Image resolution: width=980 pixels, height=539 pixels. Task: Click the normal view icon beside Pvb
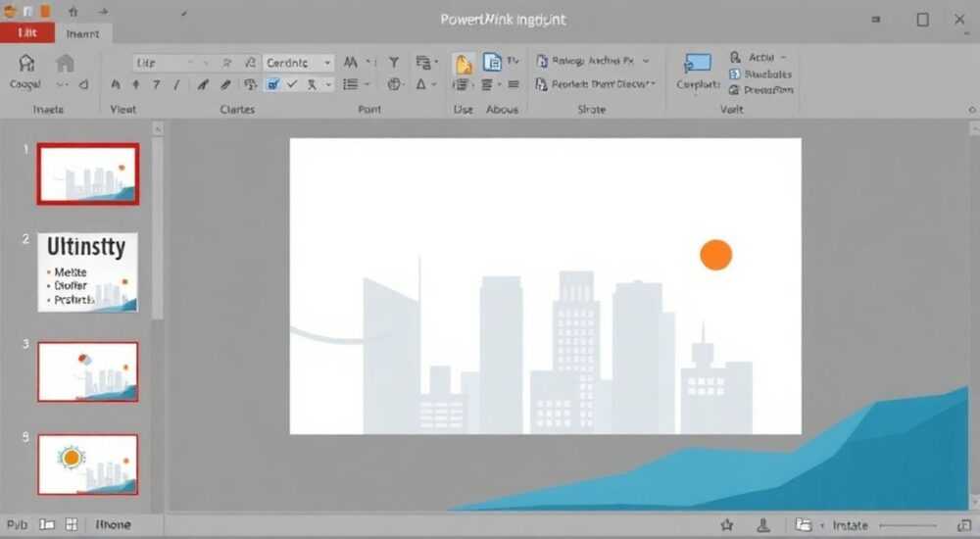point(47,524)
